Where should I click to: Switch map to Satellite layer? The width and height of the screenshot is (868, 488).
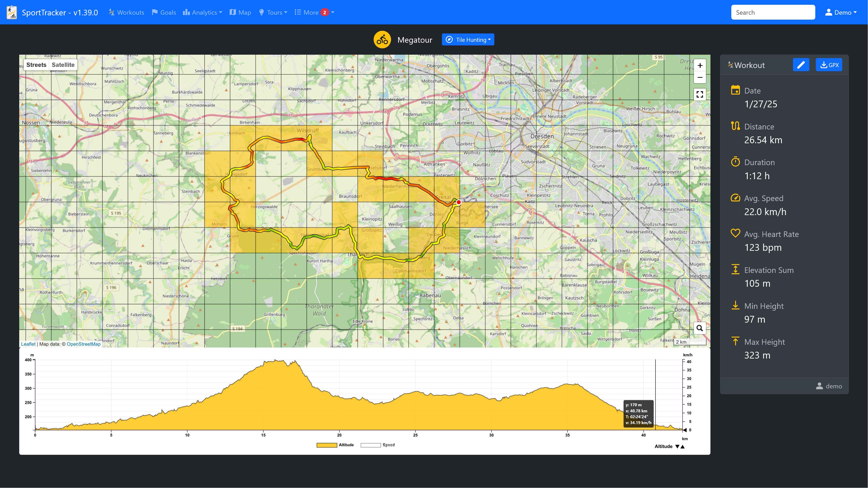click(63, 65)
